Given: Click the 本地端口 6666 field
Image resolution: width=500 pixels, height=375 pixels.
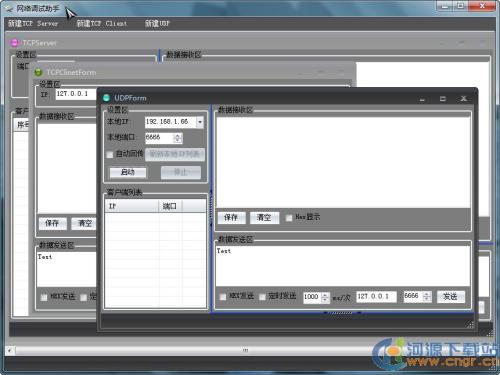Looking at the screenshot, I should point(159,138).
